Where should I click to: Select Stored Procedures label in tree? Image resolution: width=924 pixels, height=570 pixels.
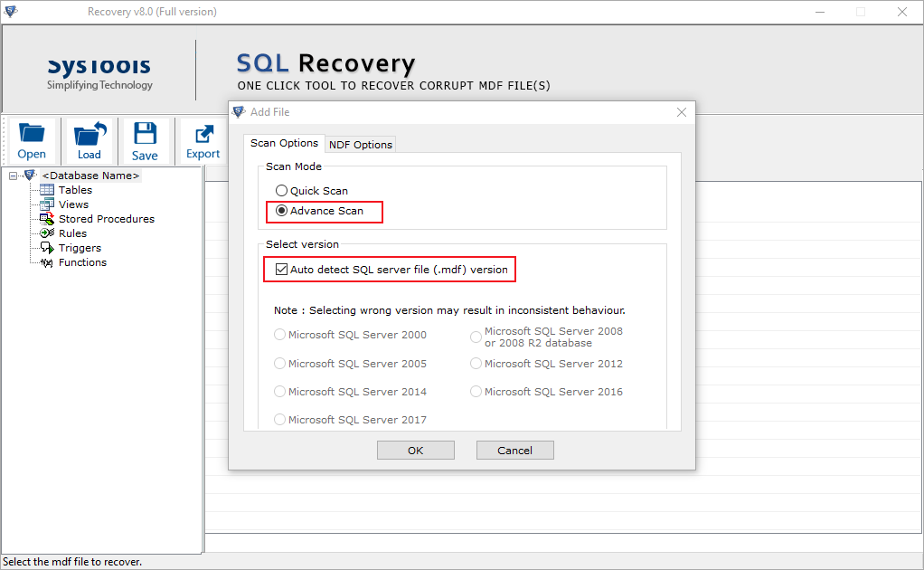point(107,219)
